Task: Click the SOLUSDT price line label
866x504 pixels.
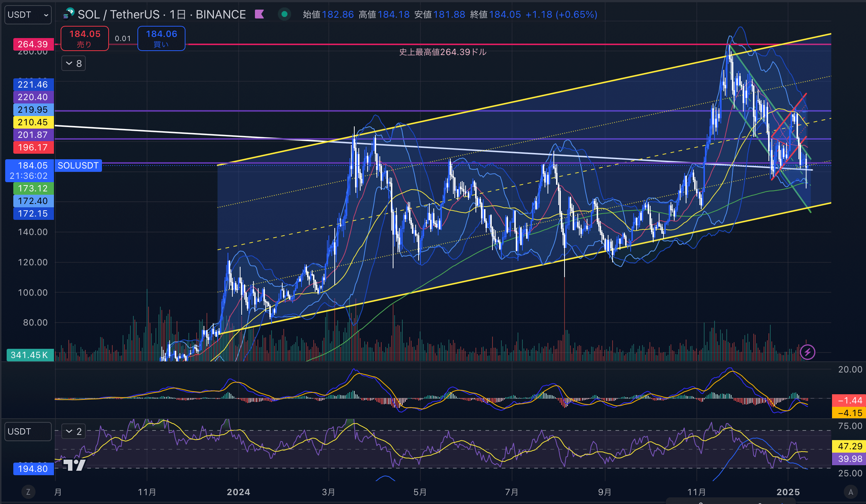Action: (x=78, y=166)
